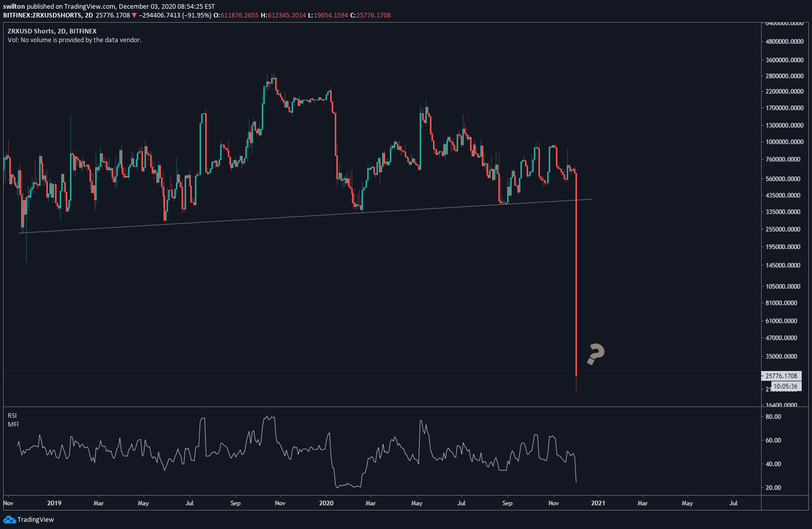The width and height of the screenshot is (812, 529).
Task: Click the 2021 label on time axis
Action: point(598,503)
